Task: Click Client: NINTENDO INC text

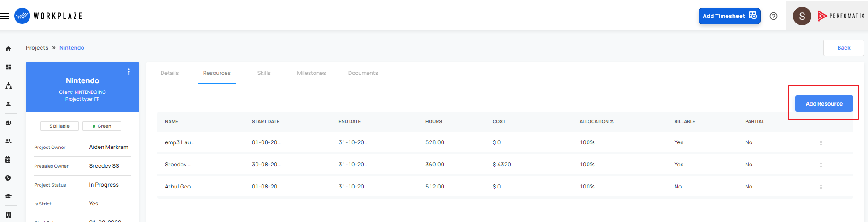Action: pos(82,92)
